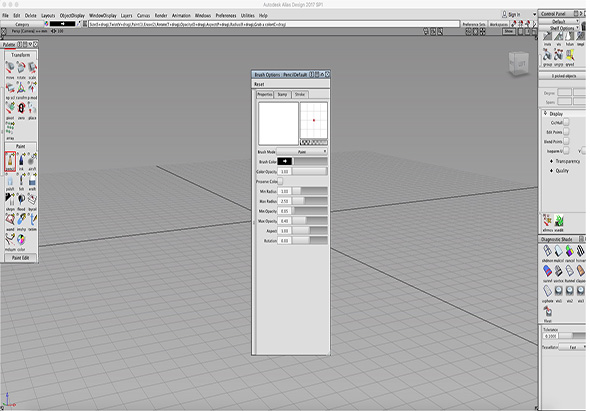Click the Paint Edit button
Viewport: 590px width, 411px height.
21,258
